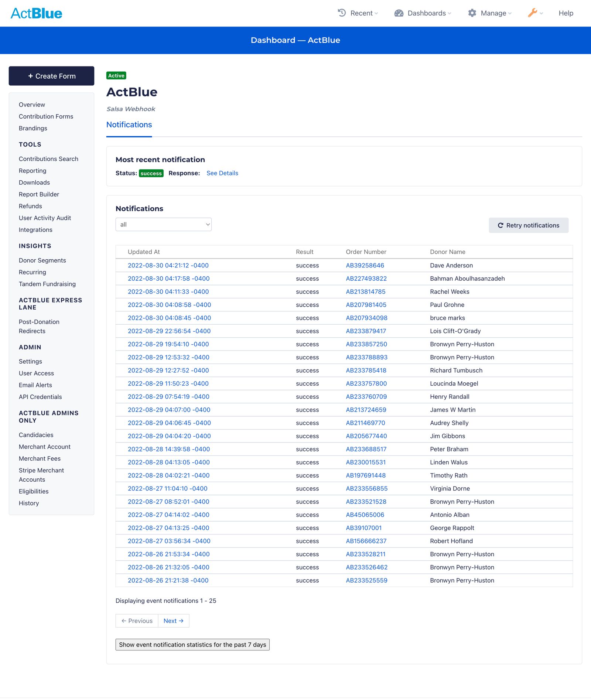Screen dimensions: 591x700
Task: Open notification dated 2022-08-29 22:56:54
Action: pos(169,331)
